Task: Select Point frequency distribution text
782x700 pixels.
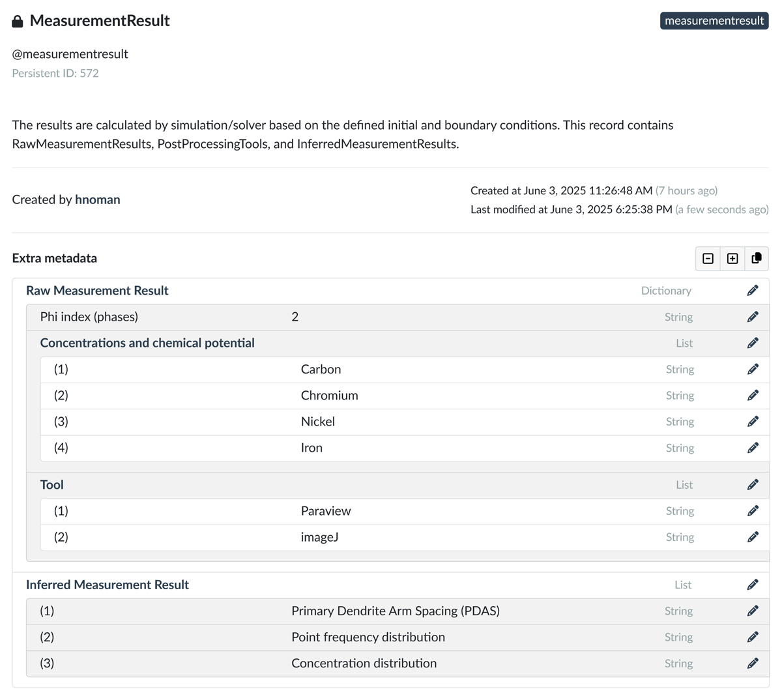Action: pos(368,637)
